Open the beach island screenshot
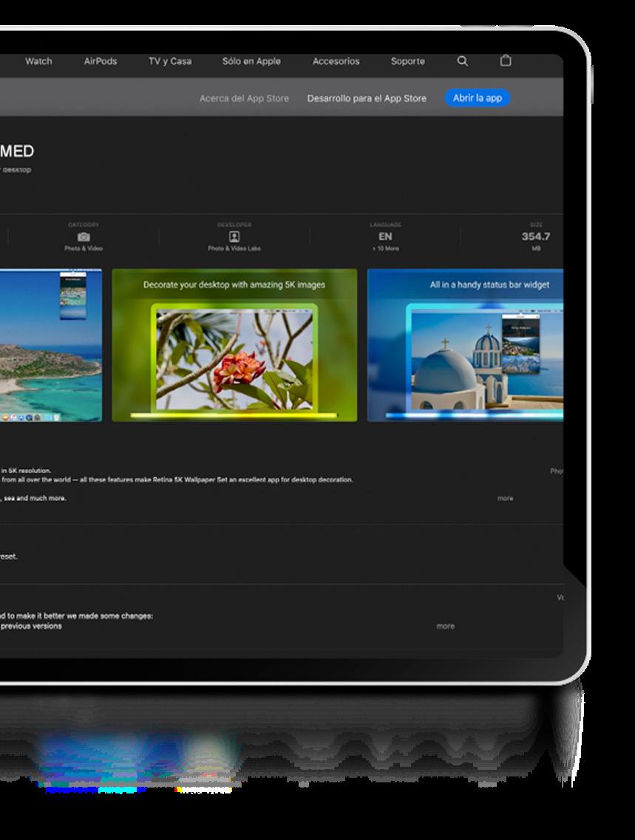Screen dimensions: 635x840 (51, 345)
